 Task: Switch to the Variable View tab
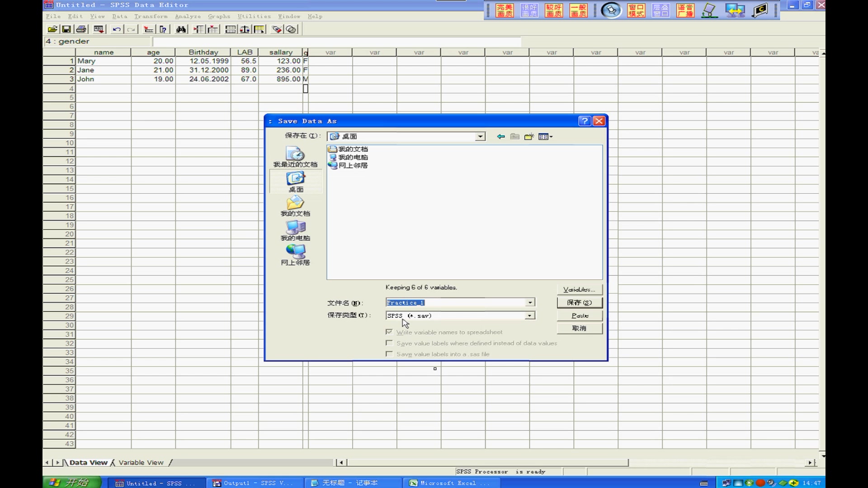point(141,463)
